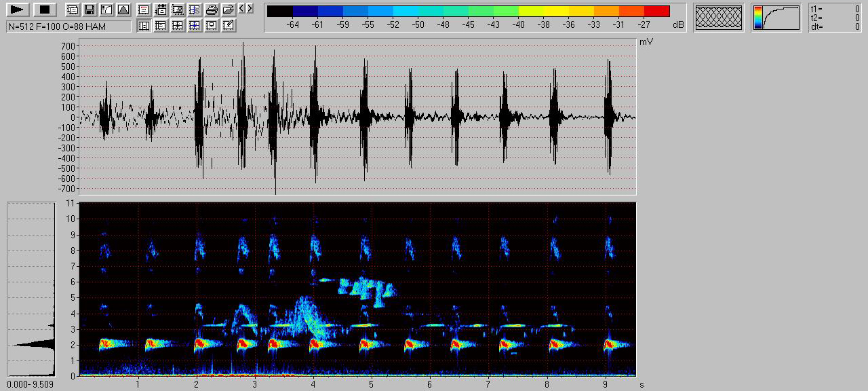Click the crosshatch overlap pattern button
The width and height of the screenshot is (868, 391).
tap(719, 18)
